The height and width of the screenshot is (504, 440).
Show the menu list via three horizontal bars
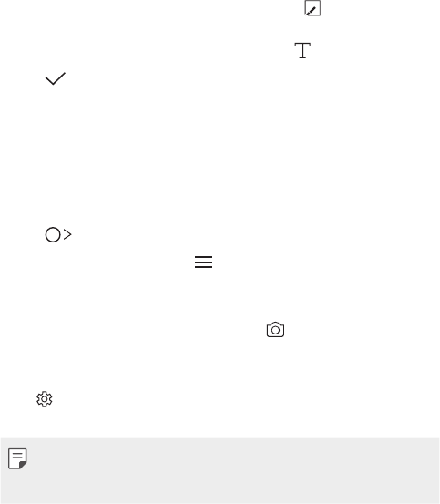[x=204, y=262]
